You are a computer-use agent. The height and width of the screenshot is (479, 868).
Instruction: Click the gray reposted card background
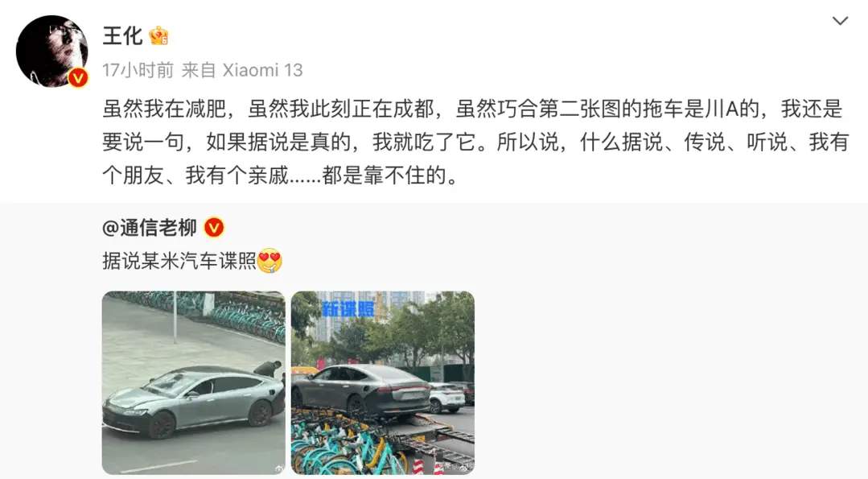tap(664, 343)
